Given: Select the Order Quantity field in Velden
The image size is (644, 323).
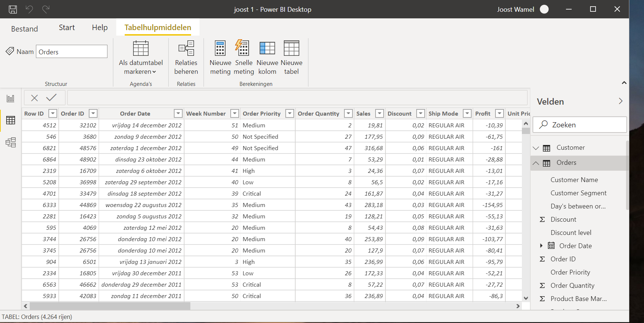Looking at the screenshot, I should click(x=572, y=286).
